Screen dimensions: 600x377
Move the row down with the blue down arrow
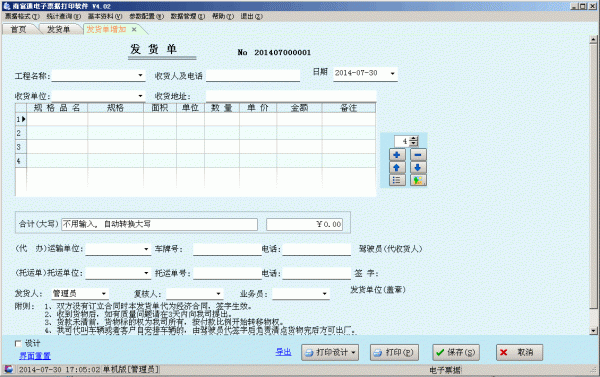pyautogui.click(x=418, y=167)
